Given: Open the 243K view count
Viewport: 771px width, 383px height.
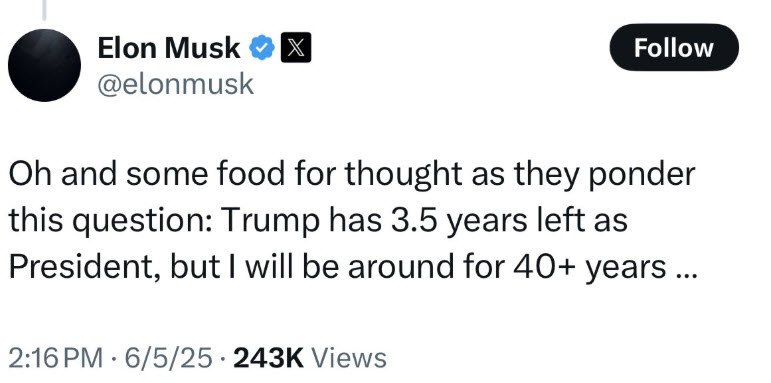Looking at the screenshot, I should 268,358.
